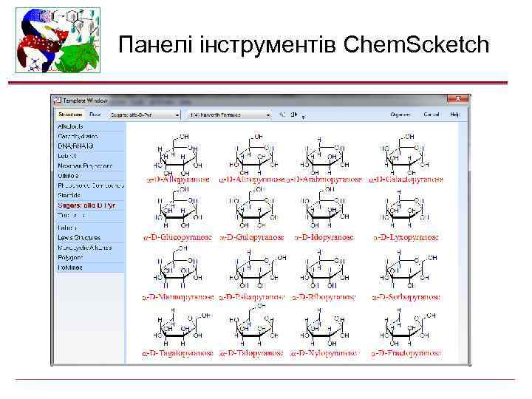
Task: Select Steroids in the template list
Action: pyautogui.click(x=90, y=195)
